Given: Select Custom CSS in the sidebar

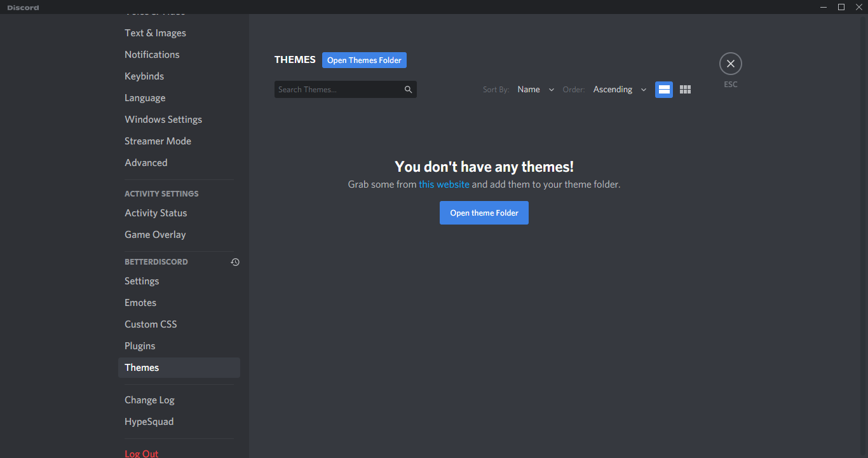Looking at the screenshot, I should pyautogui.click(x=151, y=324).
